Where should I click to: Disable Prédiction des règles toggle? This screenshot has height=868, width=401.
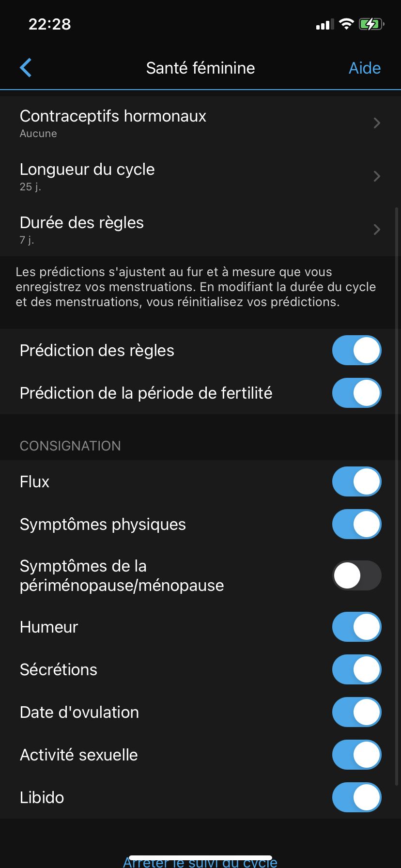coord(356,350)
